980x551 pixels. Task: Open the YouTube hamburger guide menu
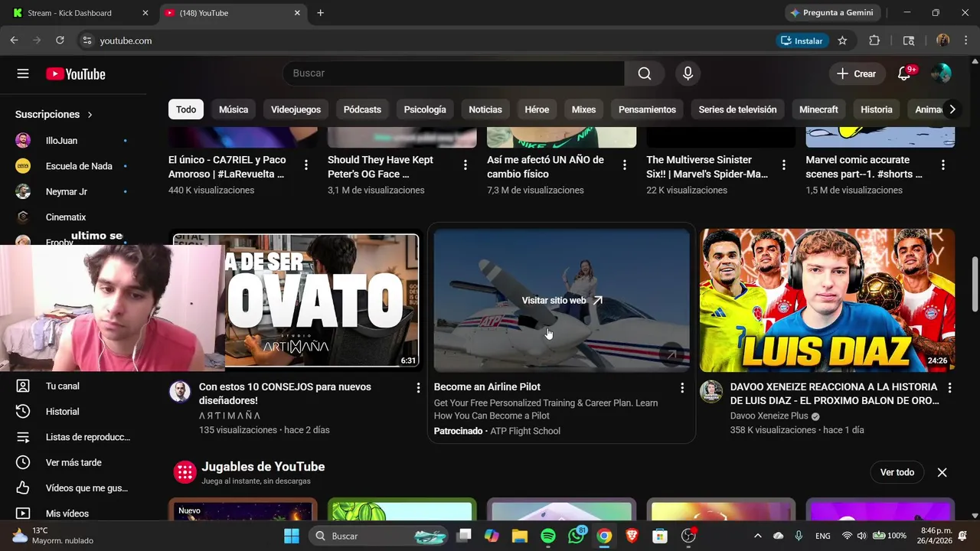click(23, 73)
